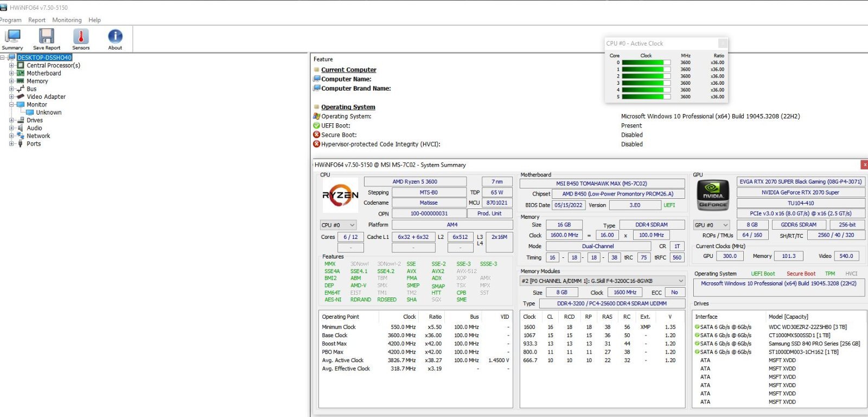This screenshot has width=868, height=417.
Task: Close the System Summary window
Action: point(864,165)
